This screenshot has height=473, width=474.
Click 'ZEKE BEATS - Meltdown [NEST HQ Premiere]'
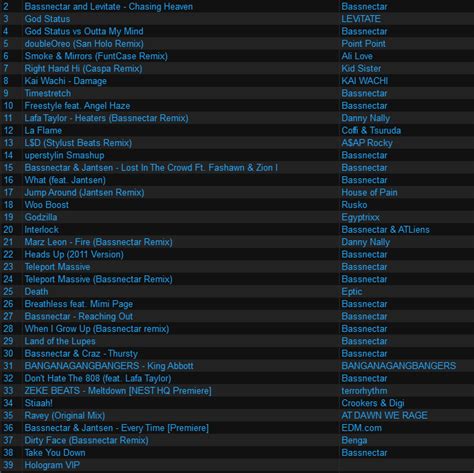[x=118, y=391]
